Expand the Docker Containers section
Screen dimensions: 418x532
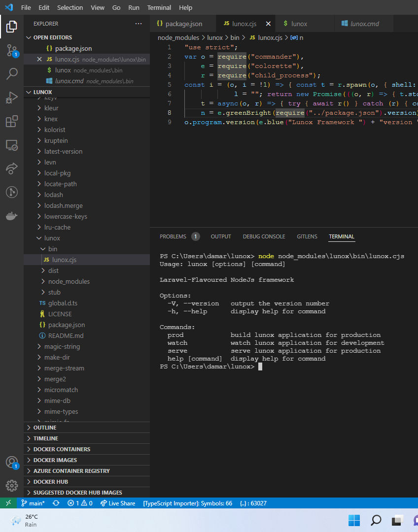pos(87,449)
